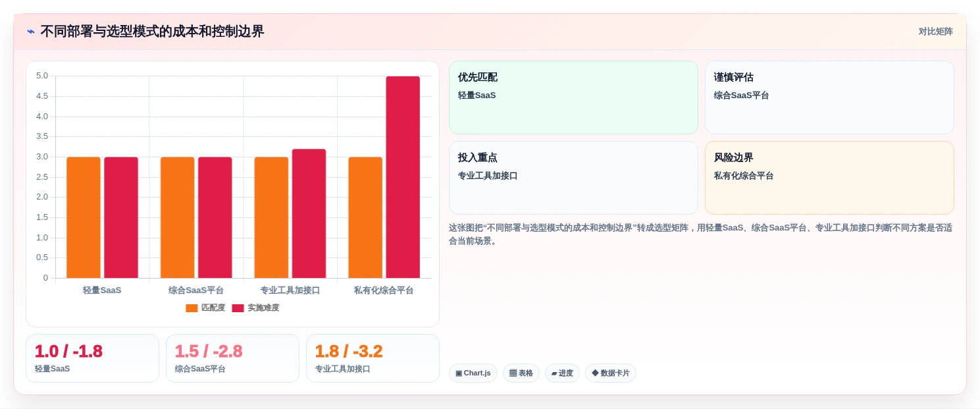This screenshot has width=980, height=409.
Task: Click the 进度 tag chip
Action: tap(562, 373)
